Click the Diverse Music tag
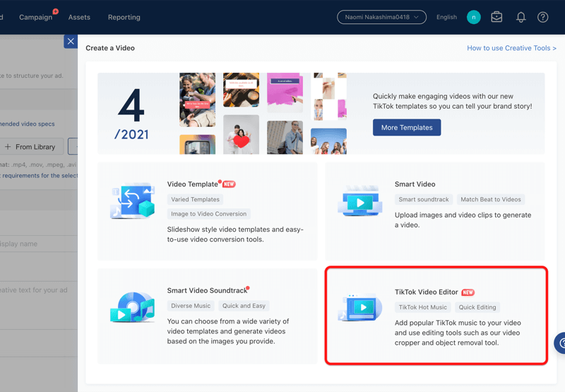 pos(191,306)
